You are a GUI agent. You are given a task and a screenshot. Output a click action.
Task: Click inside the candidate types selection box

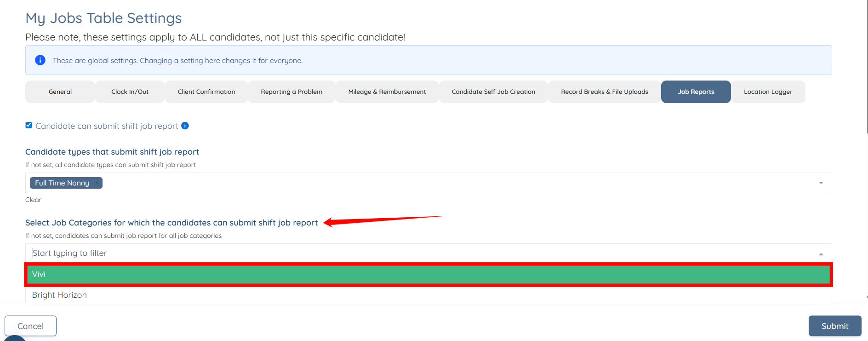click(x=428, y=183)
